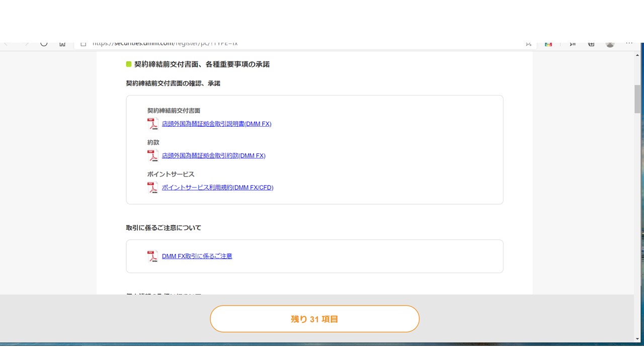The width and height of the screenshot is (644, 362).
Task: Click PDF icon next to DMM FX取引に係るご注意
Action: 152,256
